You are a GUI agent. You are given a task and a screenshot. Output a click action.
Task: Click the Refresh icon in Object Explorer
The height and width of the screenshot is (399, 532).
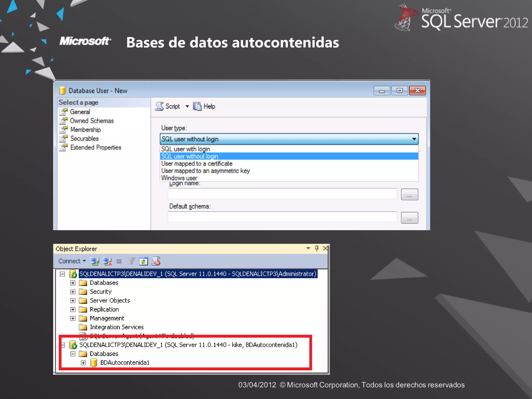pyautogui.click(x=144, y=261)
